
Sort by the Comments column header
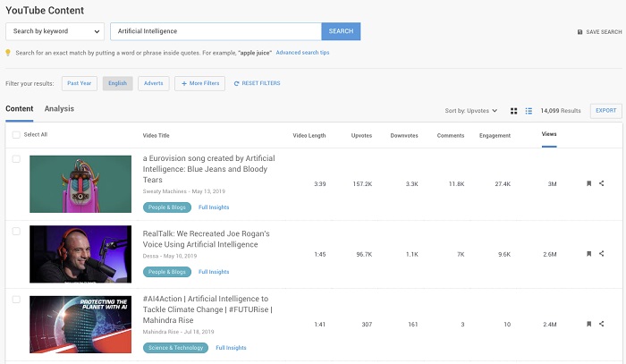pos(451,136)
